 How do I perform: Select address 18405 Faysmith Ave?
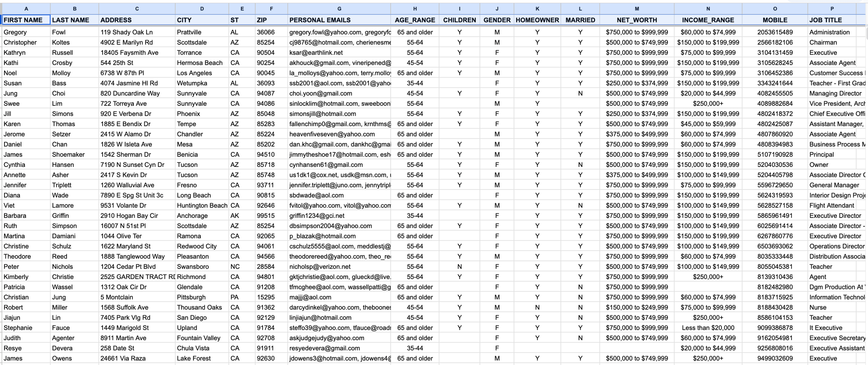pyautogui.click(x=137, y=52)
